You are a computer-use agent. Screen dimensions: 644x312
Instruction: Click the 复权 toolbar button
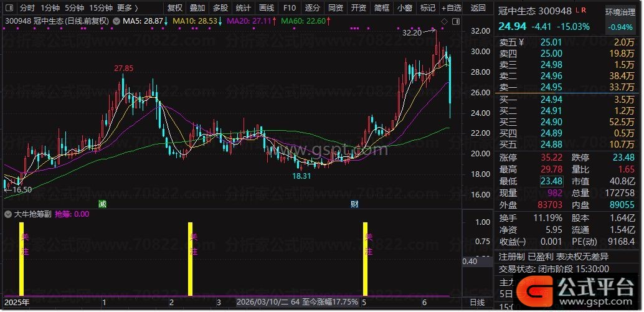pos(174,7)
